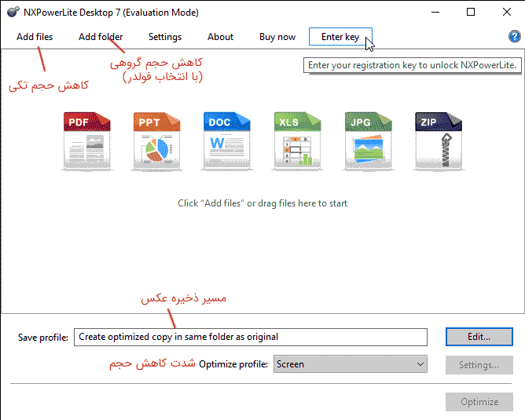Click the Edit... button for save profile
The width and height of the screenshot is (525, 420).
click(x=479, y=337)
